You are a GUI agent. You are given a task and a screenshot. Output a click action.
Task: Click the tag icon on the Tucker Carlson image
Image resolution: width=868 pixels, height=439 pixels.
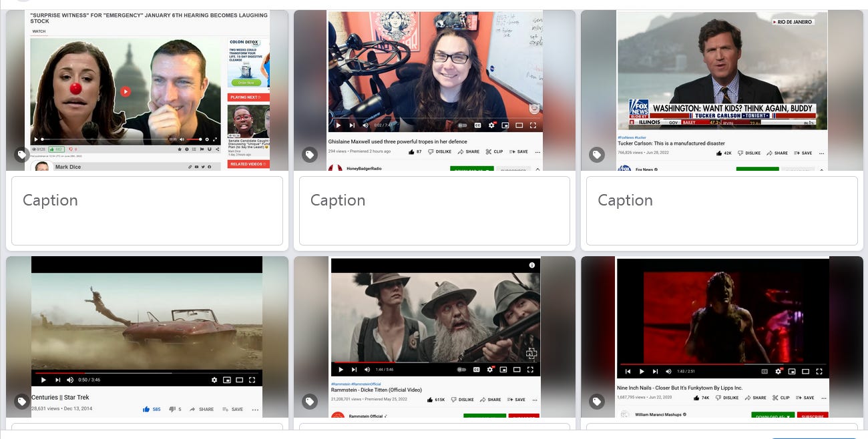597,155
